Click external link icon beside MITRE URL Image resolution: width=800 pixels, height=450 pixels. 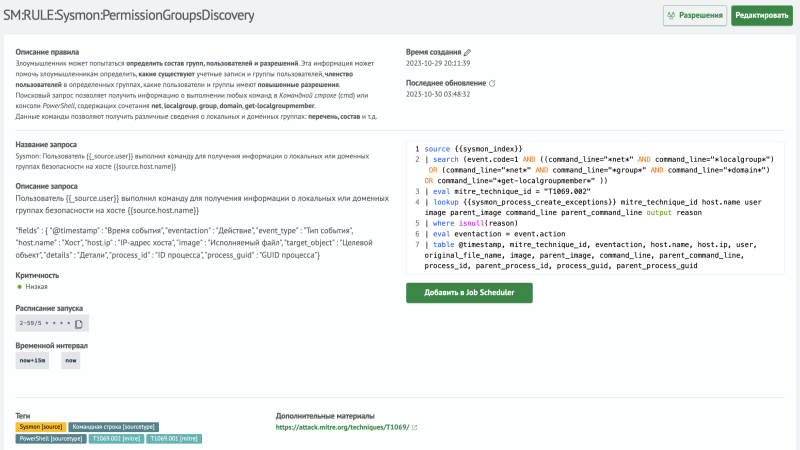click(414, 428)
